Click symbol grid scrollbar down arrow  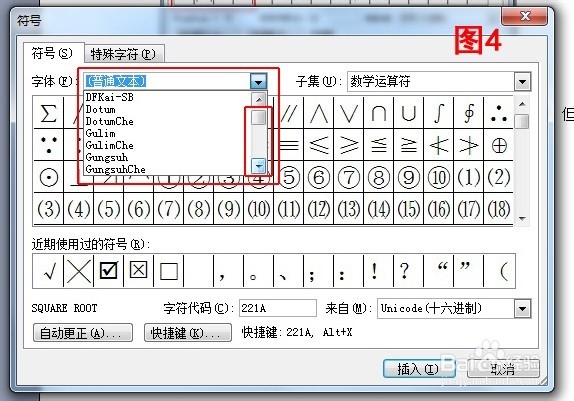[x=522, y=219]
